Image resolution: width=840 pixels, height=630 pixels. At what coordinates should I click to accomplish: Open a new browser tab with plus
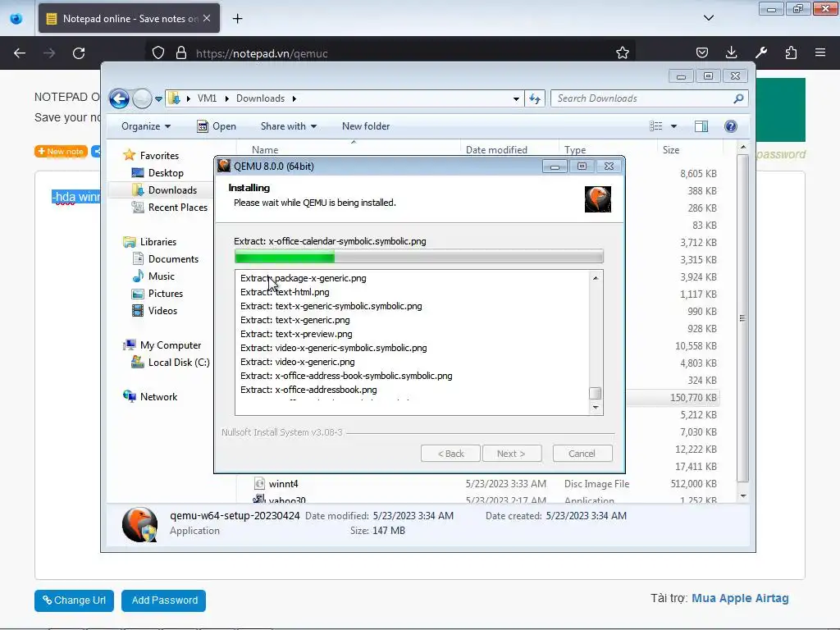tap(237, 19)
